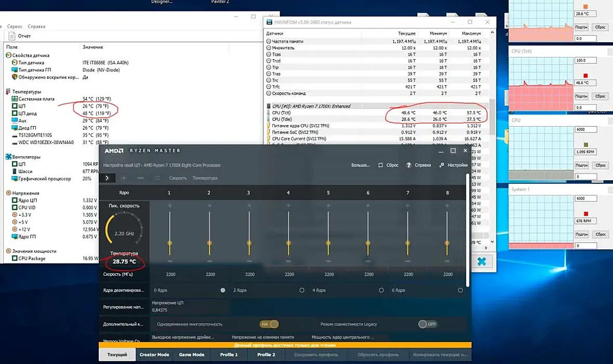Select the Тип датчика ГП monitor icon

click(15, 70)
